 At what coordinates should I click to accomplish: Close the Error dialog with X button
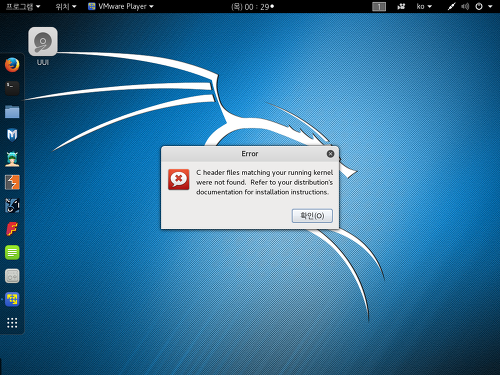[330, 154]
